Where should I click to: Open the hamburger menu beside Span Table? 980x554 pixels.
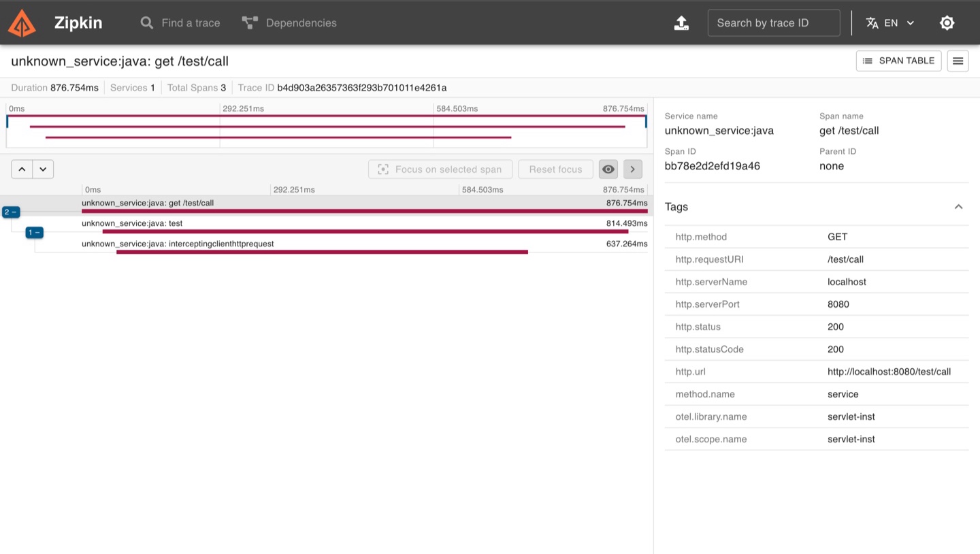coord(958,61)
